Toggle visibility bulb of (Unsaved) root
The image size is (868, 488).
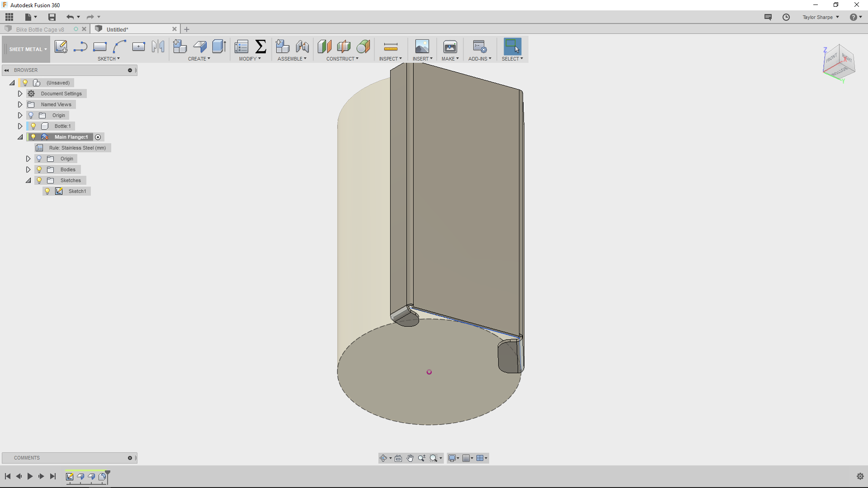[25, 83]
